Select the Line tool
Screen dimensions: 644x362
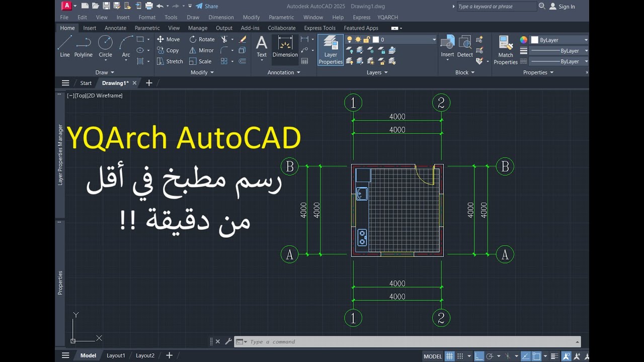pyautogui.click(x=65, y=46)
